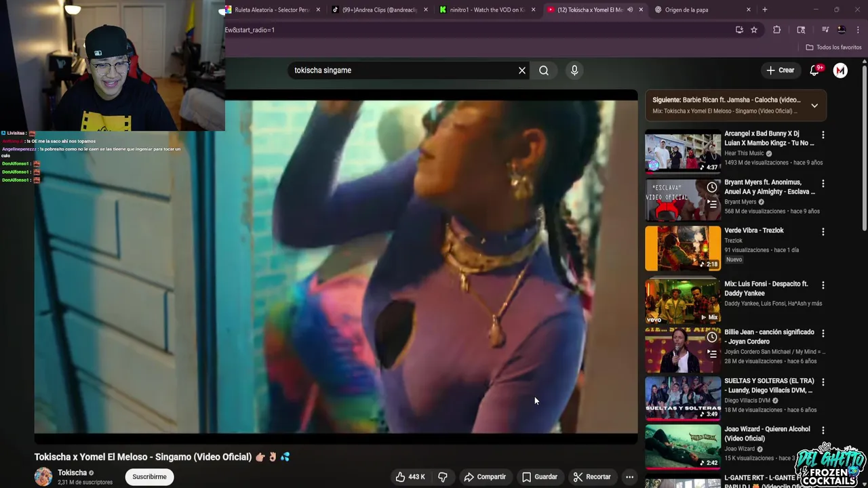Open options for Despacito mix
This screenshot has width=868, height=488.
tap(823, 285)
